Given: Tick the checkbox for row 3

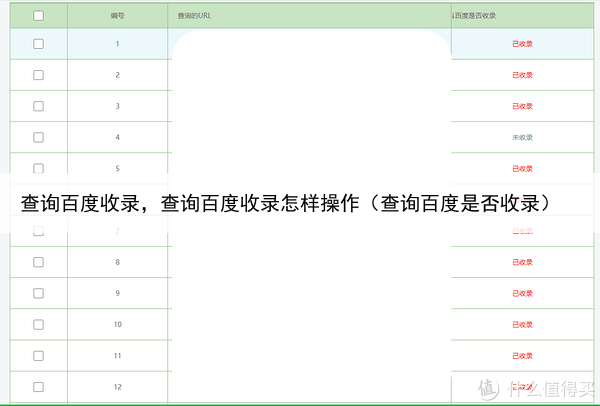Looking at the screenshot, I should click(x=38, y=106).
